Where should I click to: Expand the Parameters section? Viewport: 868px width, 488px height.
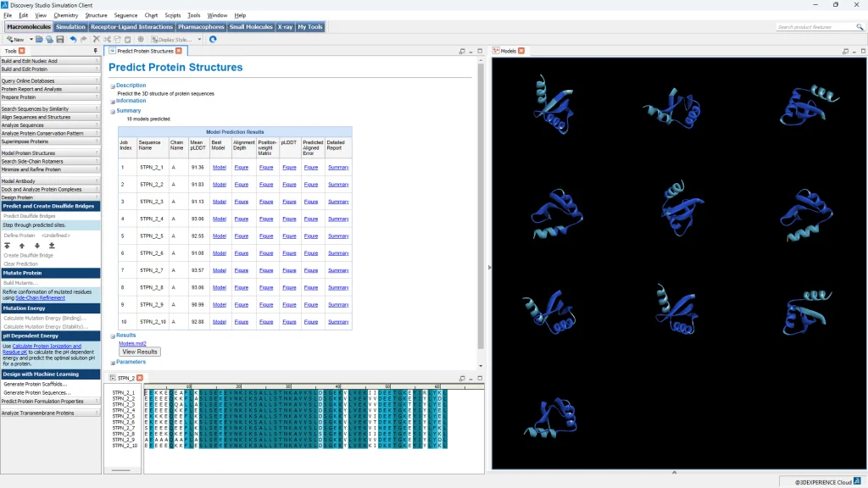click(112, 363)
